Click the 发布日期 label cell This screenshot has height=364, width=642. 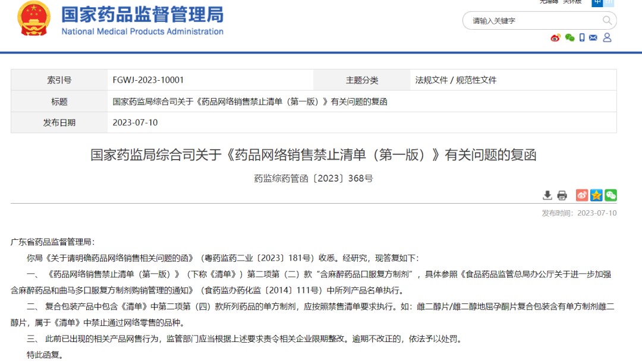point(59,123)
